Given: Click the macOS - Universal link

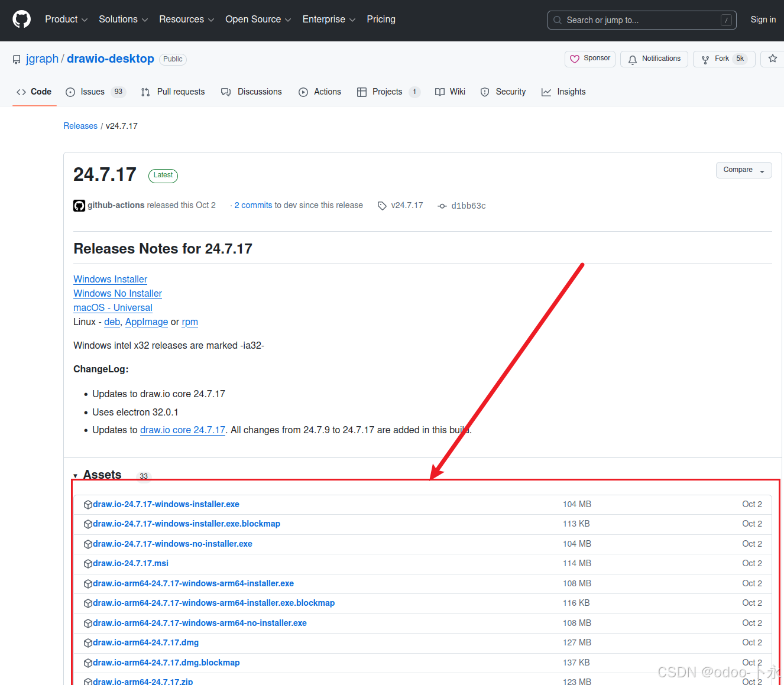Looking at the screenshot, I should [113, 307].
